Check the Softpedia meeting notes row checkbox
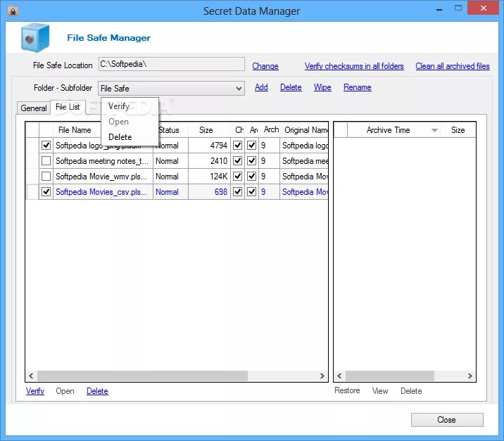The width and height of the screenshot is (504, 441). click(46, 160)
